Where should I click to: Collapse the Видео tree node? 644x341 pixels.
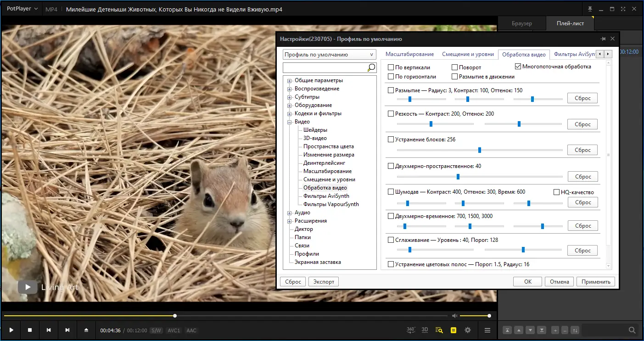(x=290, y=122)
